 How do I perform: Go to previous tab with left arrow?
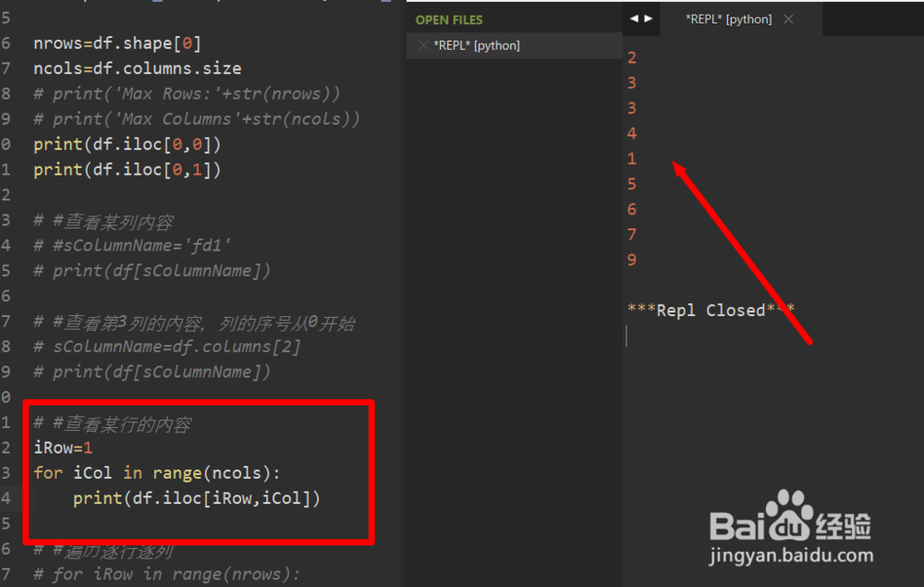click(x=634, y=18)
